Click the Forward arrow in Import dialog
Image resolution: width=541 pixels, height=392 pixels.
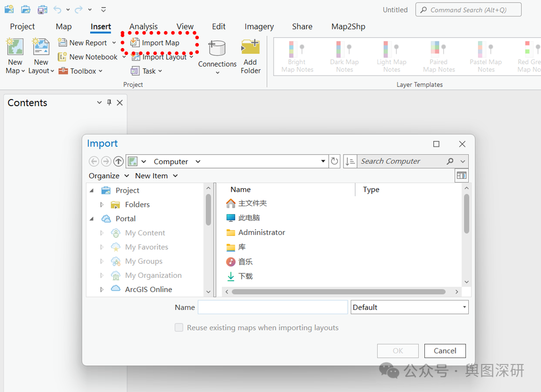[x=106, y=161]
